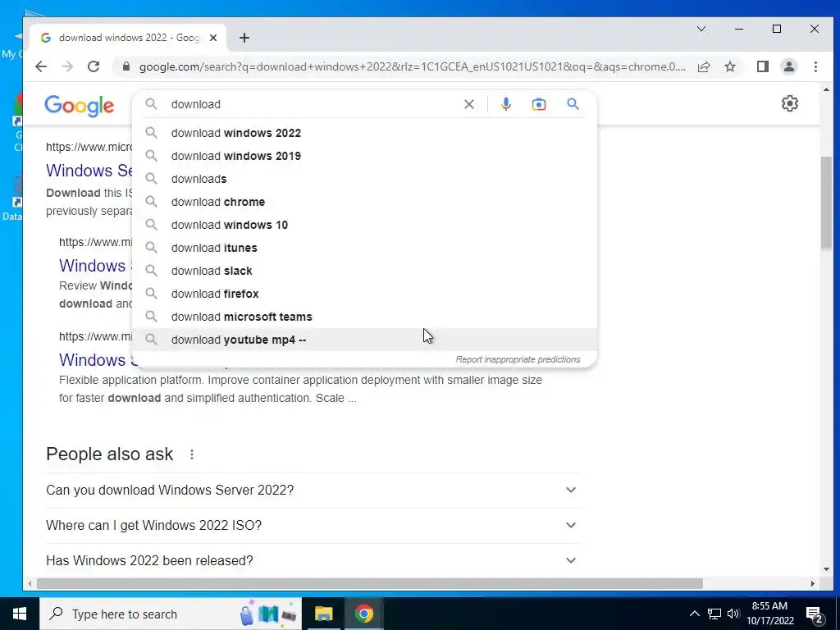The height and width of the screenshot is (630, 840).
Task: Click the Chrome taskbar icon
Action: coord(363,614)
